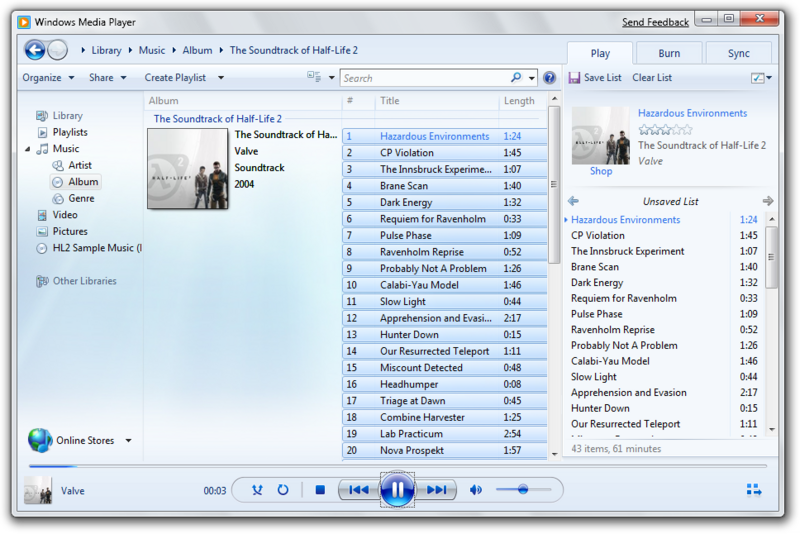Click the Windows Media Player title icon
Viewport: 800px width, 534px height.
coord(24,22)
